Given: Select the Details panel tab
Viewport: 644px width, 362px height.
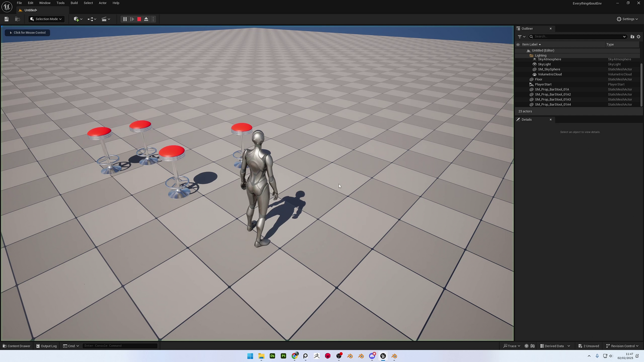Looking at the screenshot, I should click(x=527, y=120).
